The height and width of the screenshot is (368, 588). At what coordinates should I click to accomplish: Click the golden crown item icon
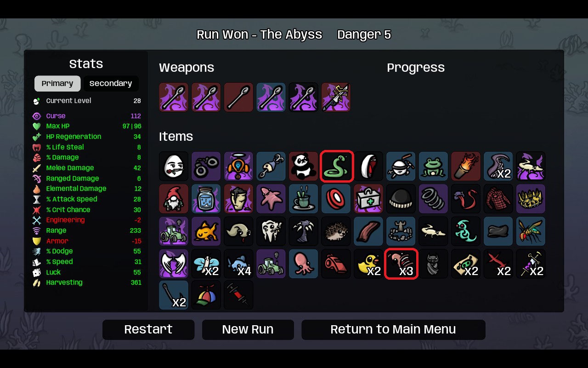(x=531, y=199)
